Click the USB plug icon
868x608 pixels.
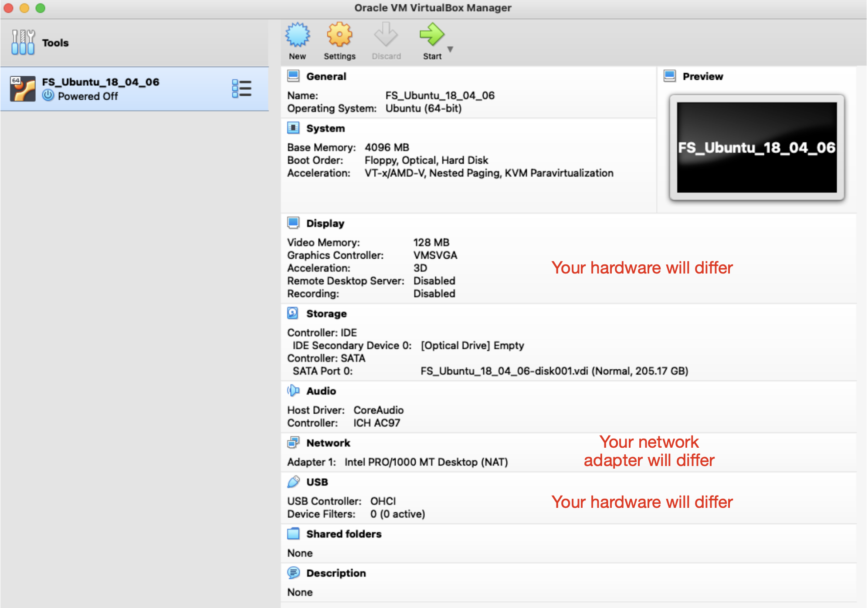tap(293, 482)
